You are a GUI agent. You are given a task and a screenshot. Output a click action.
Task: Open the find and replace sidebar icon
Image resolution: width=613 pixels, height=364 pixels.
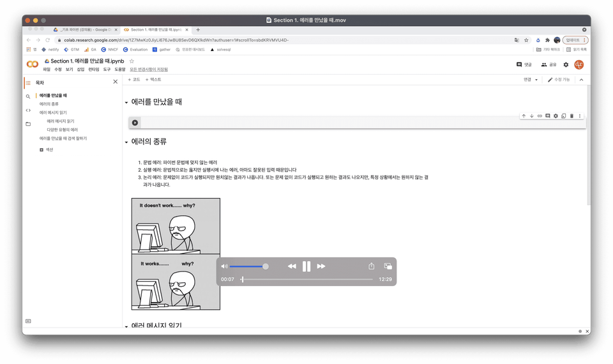(x=28, y=96)
